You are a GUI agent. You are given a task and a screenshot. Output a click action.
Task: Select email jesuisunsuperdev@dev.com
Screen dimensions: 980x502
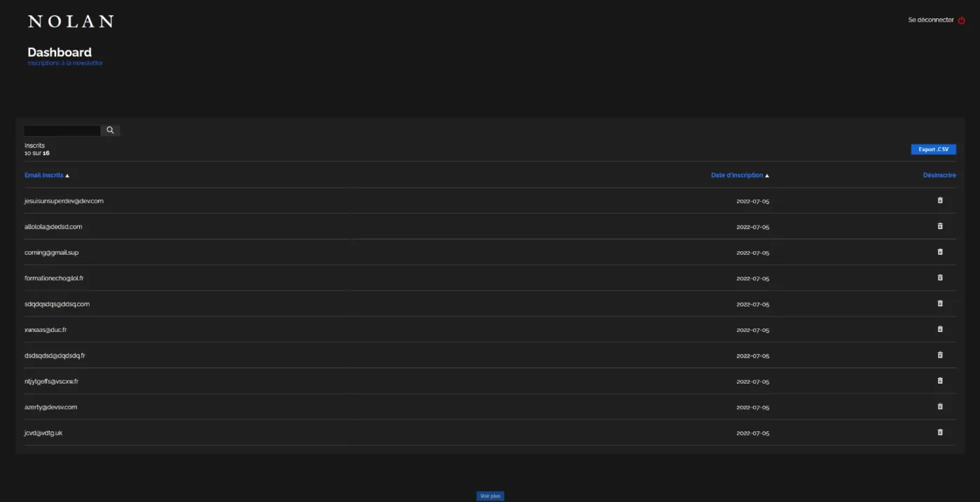point(64,201)
